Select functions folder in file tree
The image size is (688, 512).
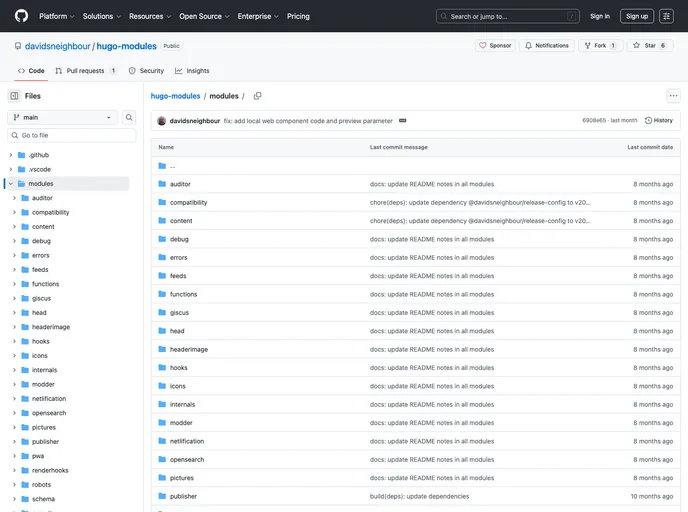(x=46, y=284)
